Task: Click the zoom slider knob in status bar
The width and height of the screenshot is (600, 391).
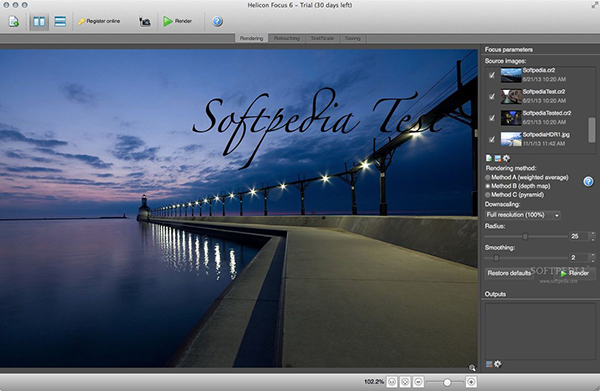Action: (x=447, y=382)
